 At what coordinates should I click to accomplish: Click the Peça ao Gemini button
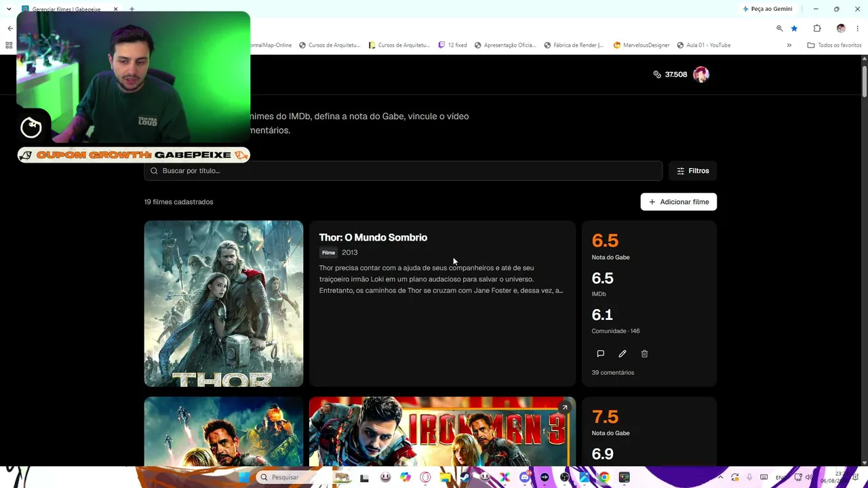point(767,9)
